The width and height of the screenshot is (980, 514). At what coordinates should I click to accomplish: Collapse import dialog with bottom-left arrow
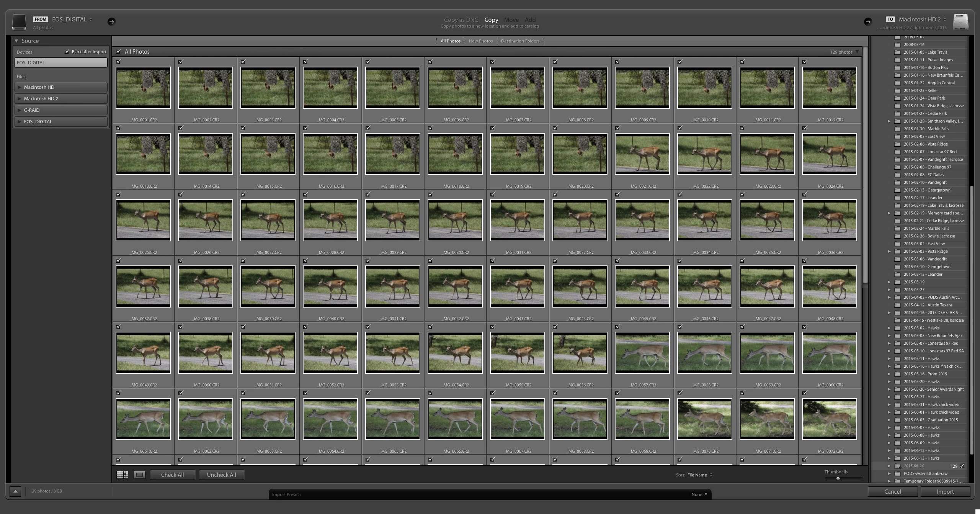[x=15, y=491]
